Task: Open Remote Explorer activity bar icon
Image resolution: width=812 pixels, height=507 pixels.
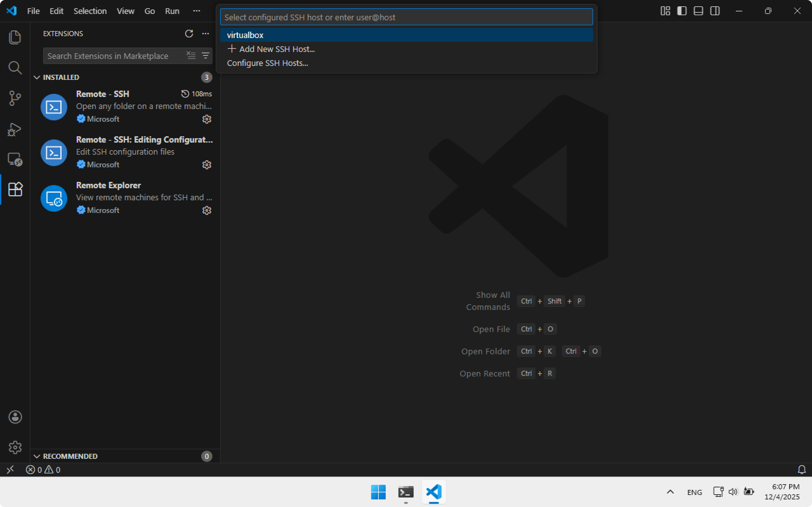Action: coord(15,159)
